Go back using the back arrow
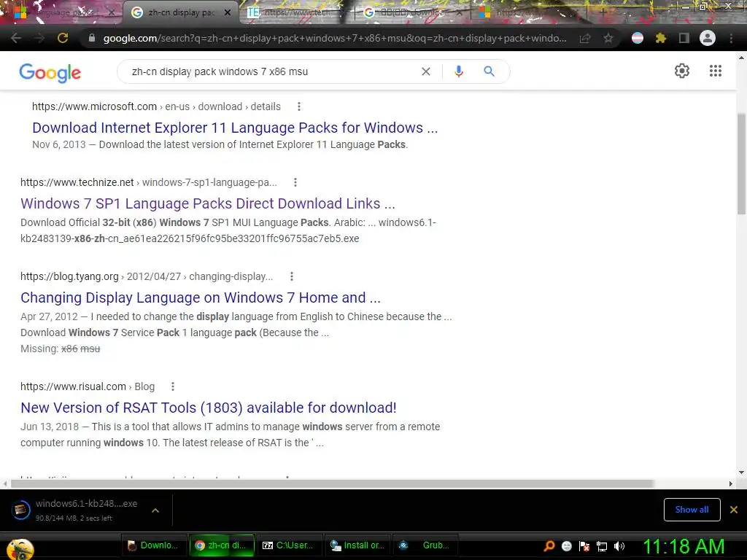Image resolution: width=747 pixels, height=560 pixels. pyautogui.click(x=16, y=38)
